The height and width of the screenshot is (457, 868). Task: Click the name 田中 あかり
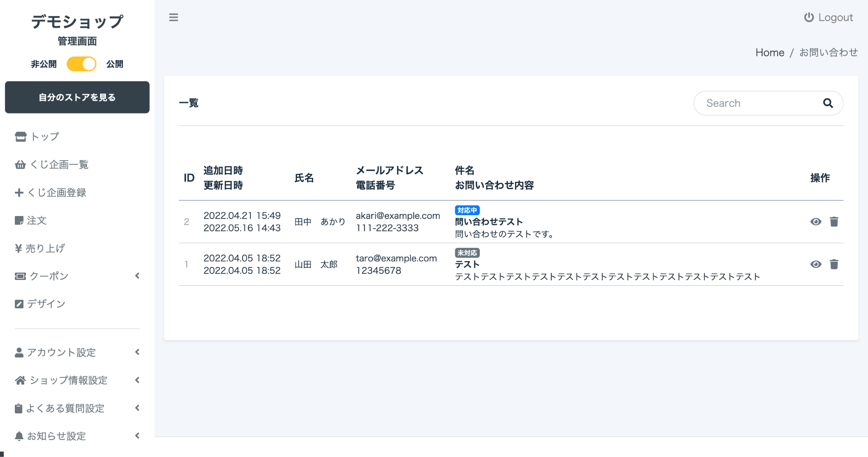click(320, 222)
